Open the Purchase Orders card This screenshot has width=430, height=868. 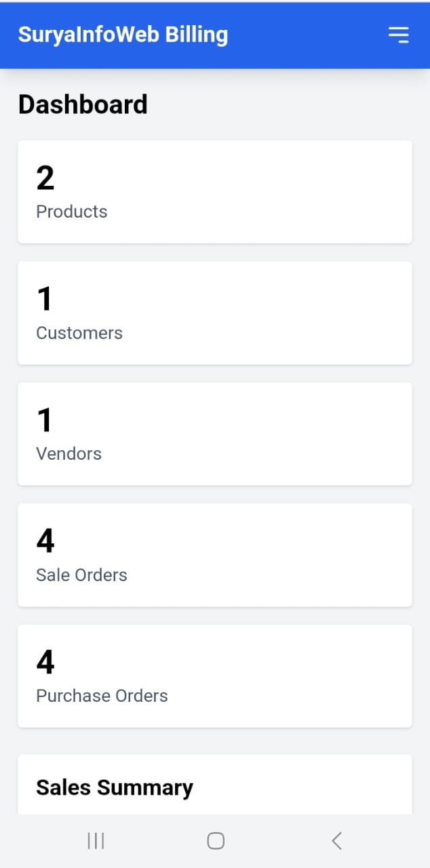tap(215, 675)
